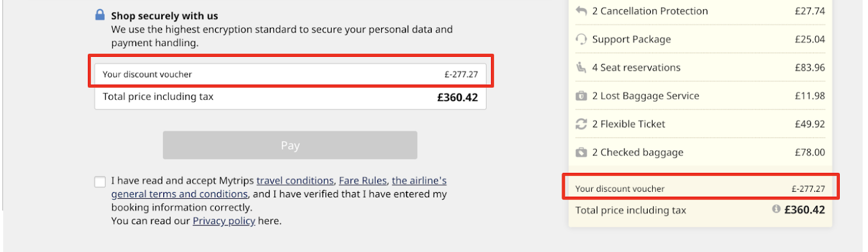The image size is (868, 252).
Task: Click the 2 Flexible Ticket line item
Action: point(700,124)
